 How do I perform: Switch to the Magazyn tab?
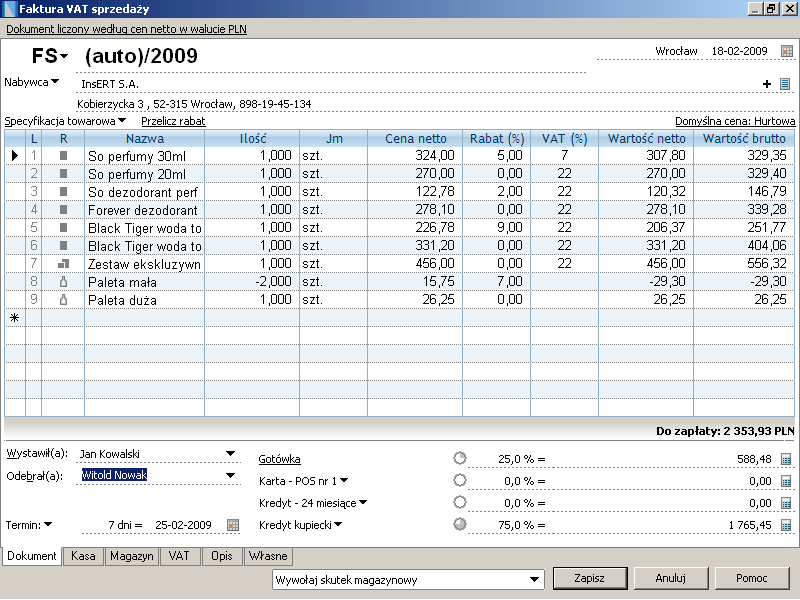click(132, 556)
